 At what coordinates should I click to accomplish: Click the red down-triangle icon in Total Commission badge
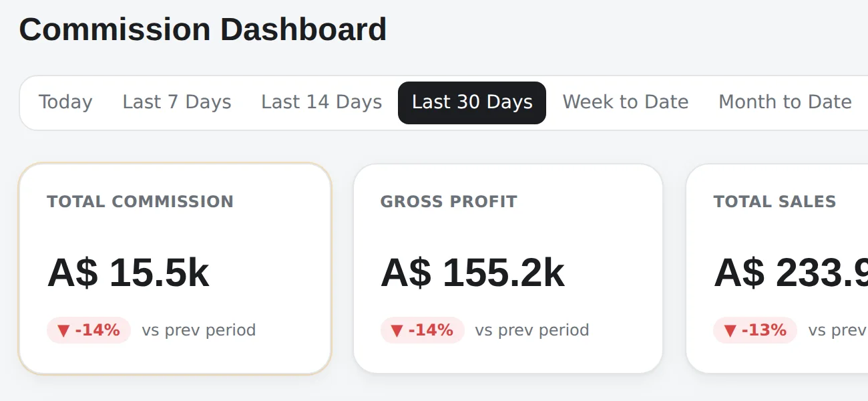[64, 330]
